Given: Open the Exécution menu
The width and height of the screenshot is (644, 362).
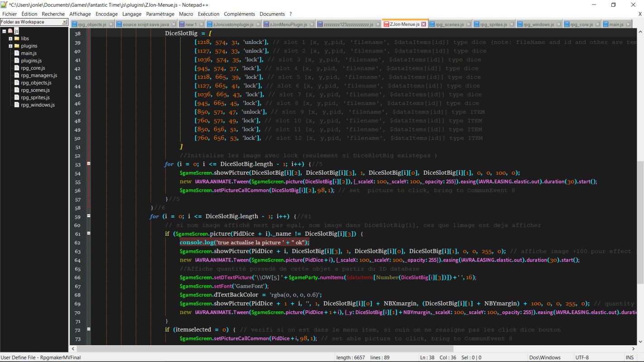Looking at the screenshot, I should (x=209, y=14).
